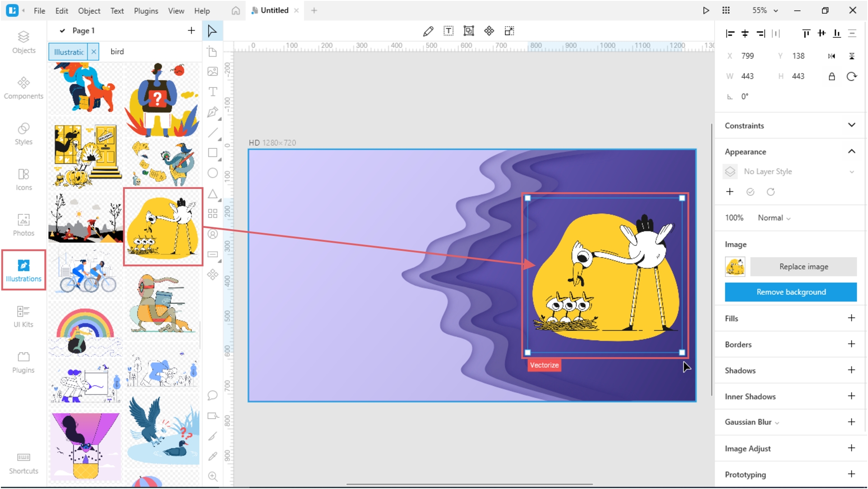Open the apps grid icon
This screenshot has width=868, height=489.
click(726, 10)
